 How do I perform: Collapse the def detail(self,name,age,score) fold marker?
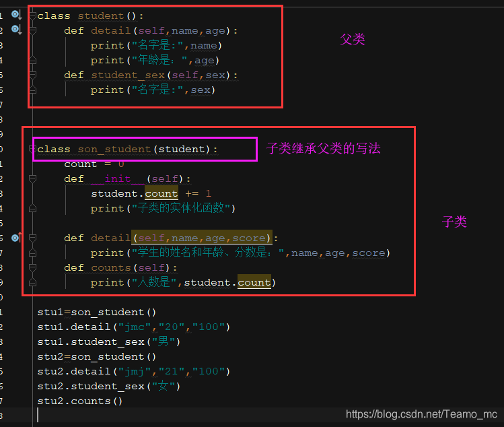click(x=33, y=238)
